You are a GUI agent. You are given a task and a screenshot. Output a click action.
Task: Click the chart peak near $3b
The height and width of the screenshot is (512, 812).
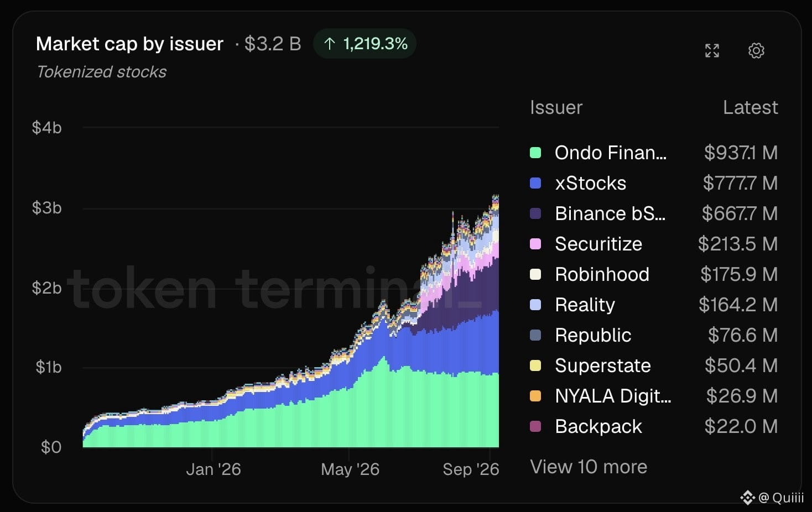pyautogui.click(x=495, y=197)
